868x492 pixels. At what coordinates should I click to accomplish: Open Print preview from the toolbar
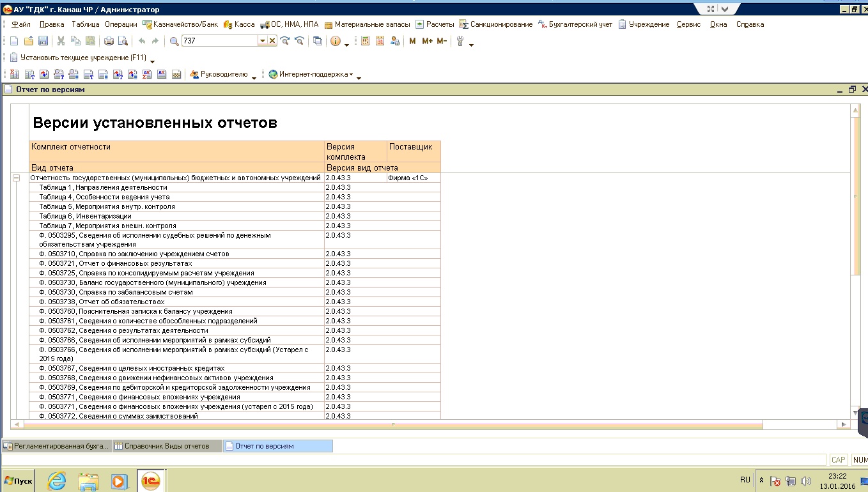tap(123, 41)
